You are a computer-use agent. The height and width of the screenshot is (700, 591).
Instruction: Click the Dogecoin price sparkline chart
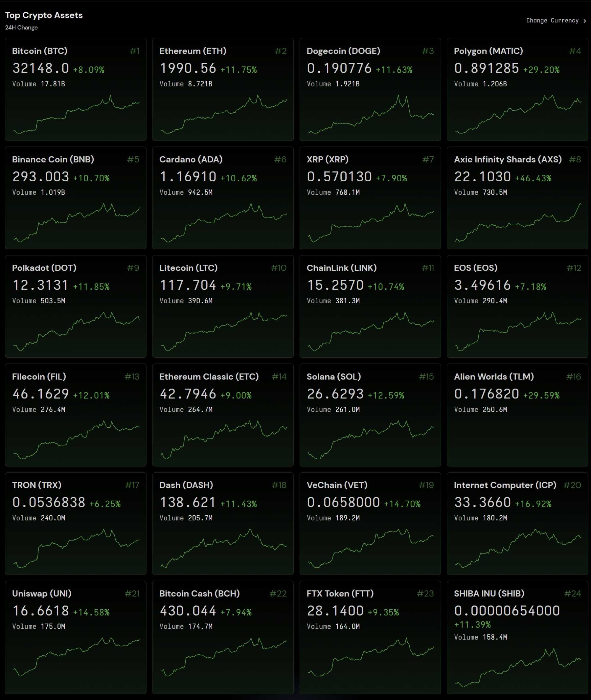coord(371,115)
